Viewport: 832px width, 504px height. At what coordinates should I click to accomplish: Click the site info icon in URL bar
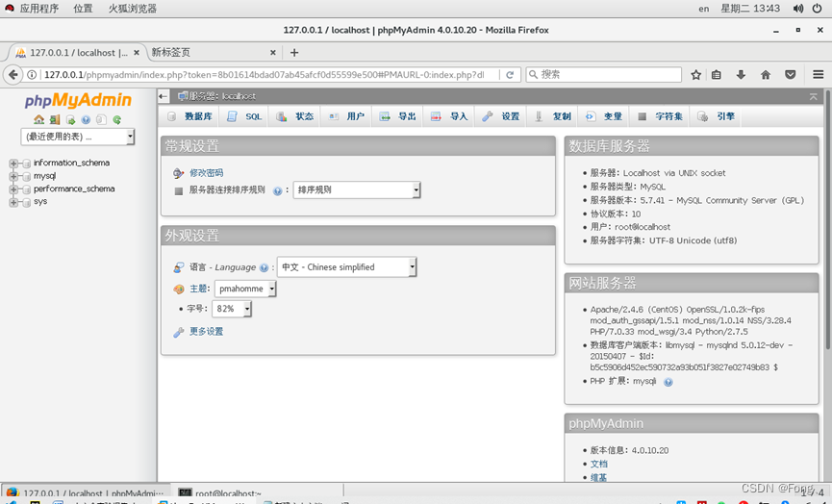32,75
